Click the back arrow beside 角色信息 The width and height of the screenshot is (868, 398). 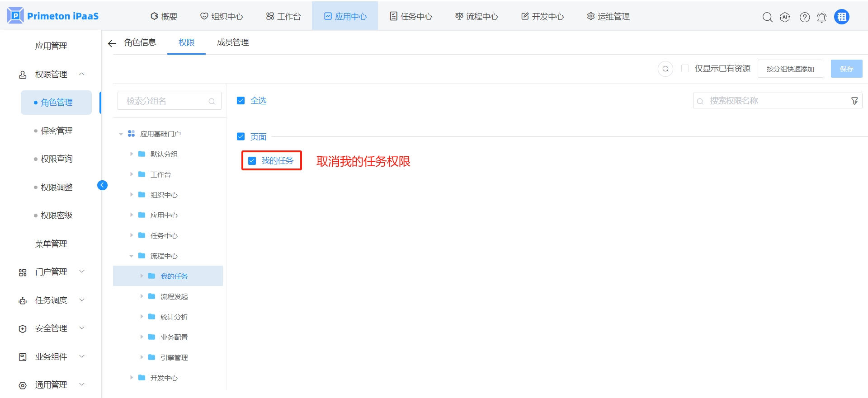[x=112, y=43]
